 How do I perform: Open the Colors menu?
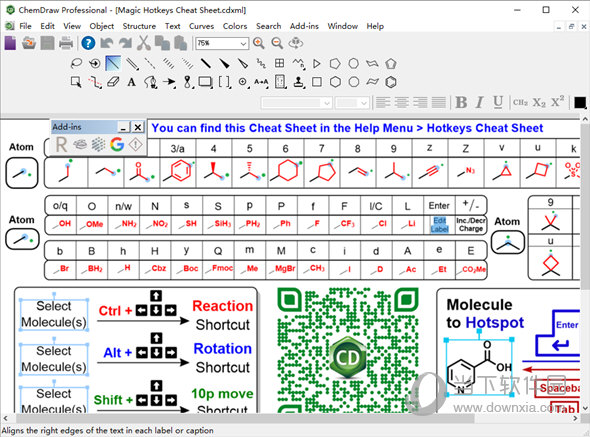pyautogui.click(x=235, y=26)
